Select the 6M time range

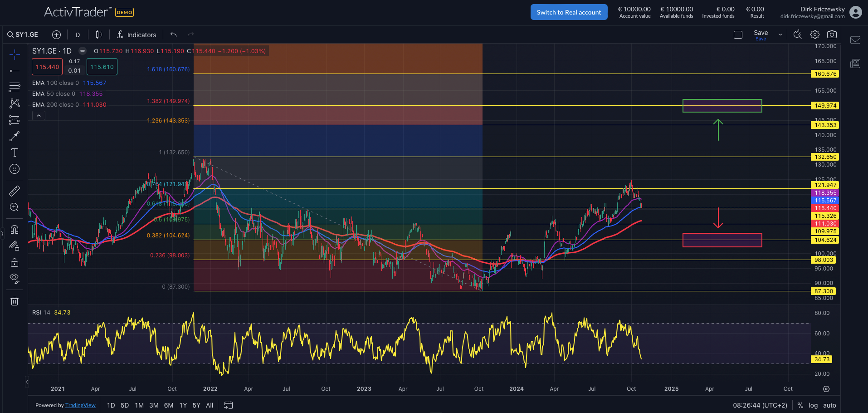point(169,405)
